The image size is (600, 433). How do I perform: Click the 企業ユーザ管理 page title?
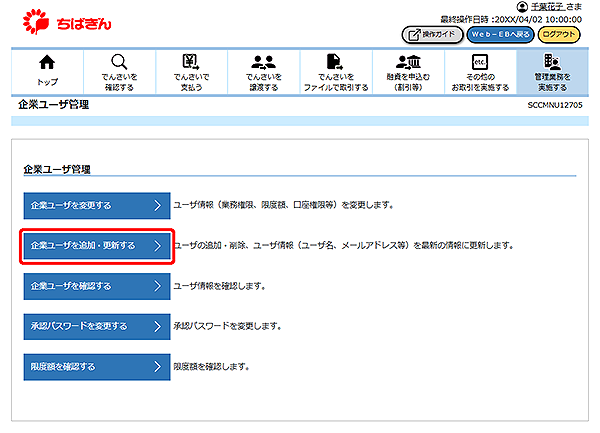54,104
